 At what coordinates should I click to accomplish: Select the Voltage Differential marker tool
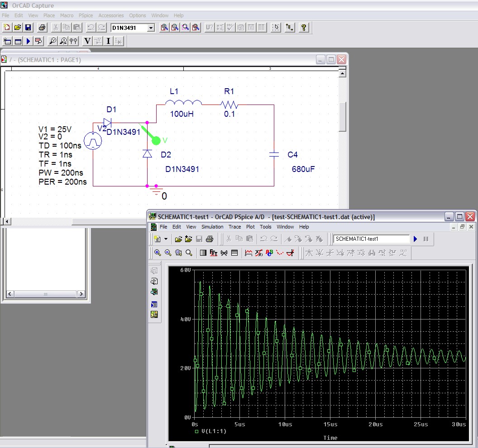[73, 41]
